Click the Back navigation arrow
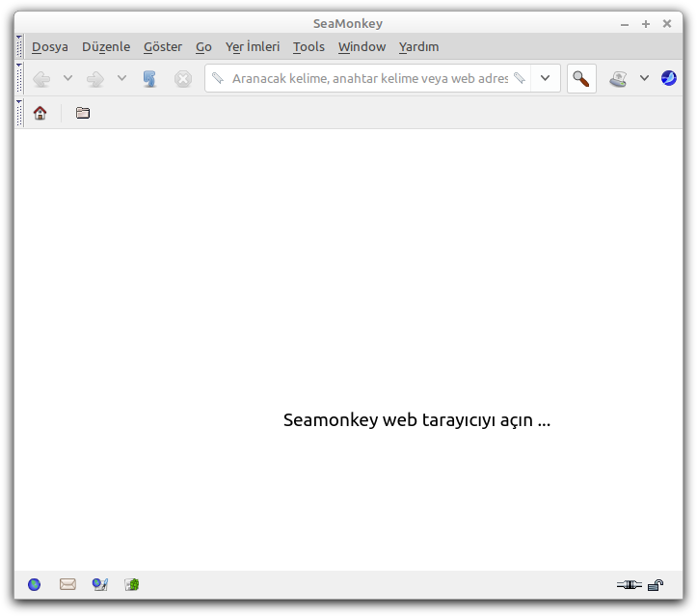The image size is (697, 616). [41, 79]
